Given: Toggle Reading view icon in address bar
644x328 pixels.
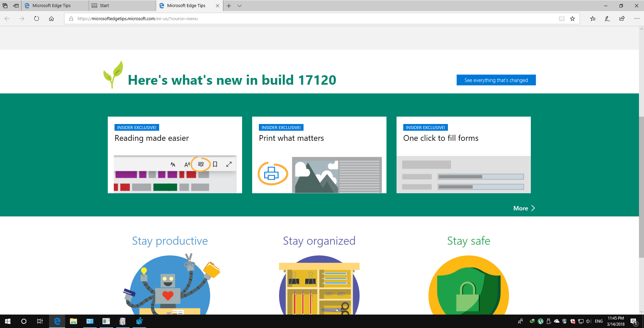Looking at the screenshot, I should (562, 18).
